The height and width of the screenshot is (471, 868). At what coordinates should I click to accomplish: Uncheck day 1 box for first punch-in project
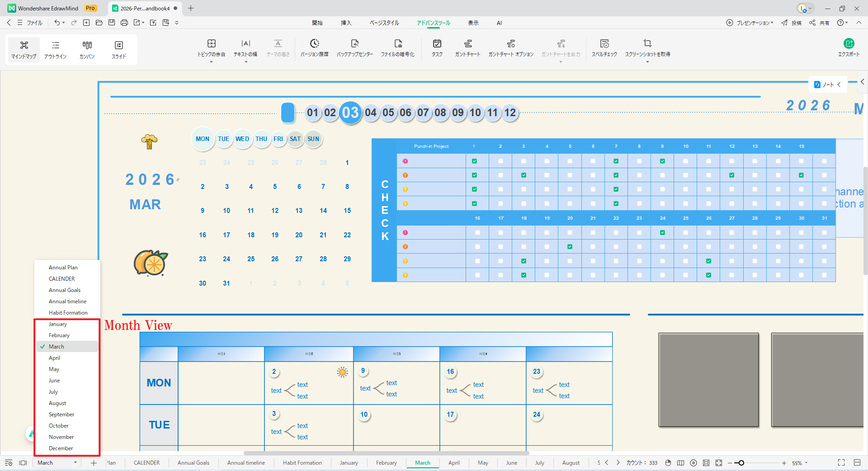click(474, 161)
